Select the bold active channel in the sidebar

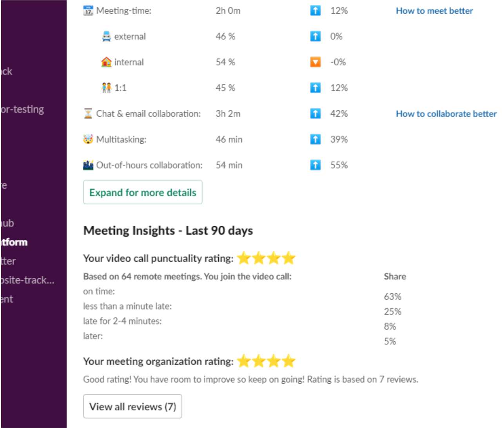pos(14,242)
